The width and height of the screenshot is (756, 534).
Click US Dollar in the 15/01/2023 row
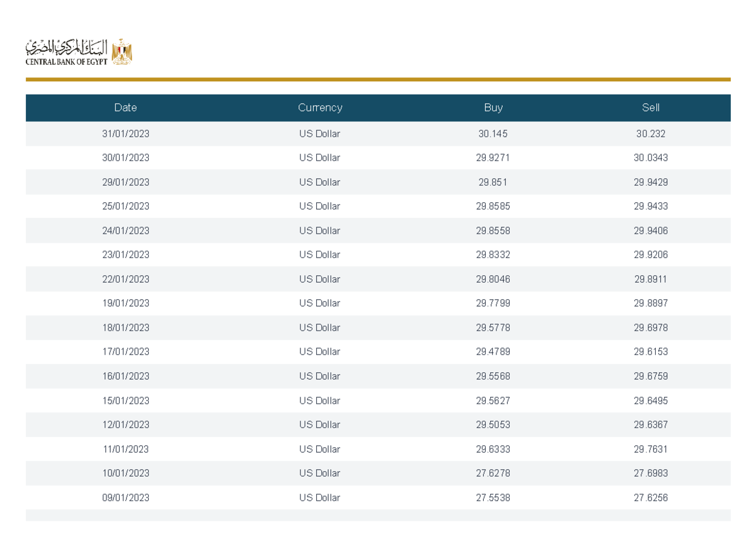click(320, 401)
